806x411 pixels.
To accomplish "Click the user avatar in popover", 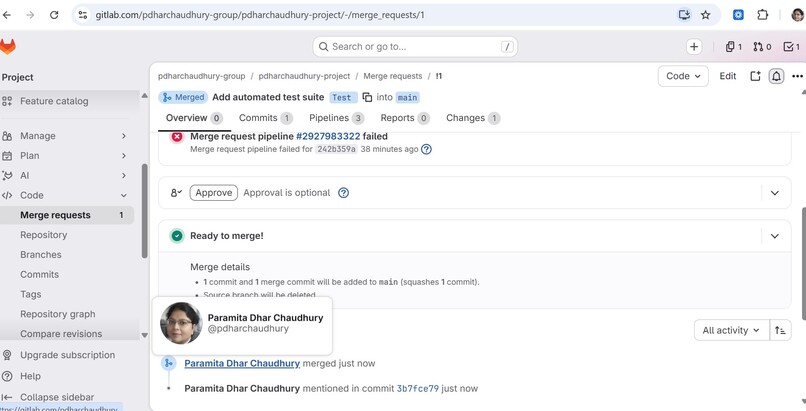I will click(x=181, y=323).
